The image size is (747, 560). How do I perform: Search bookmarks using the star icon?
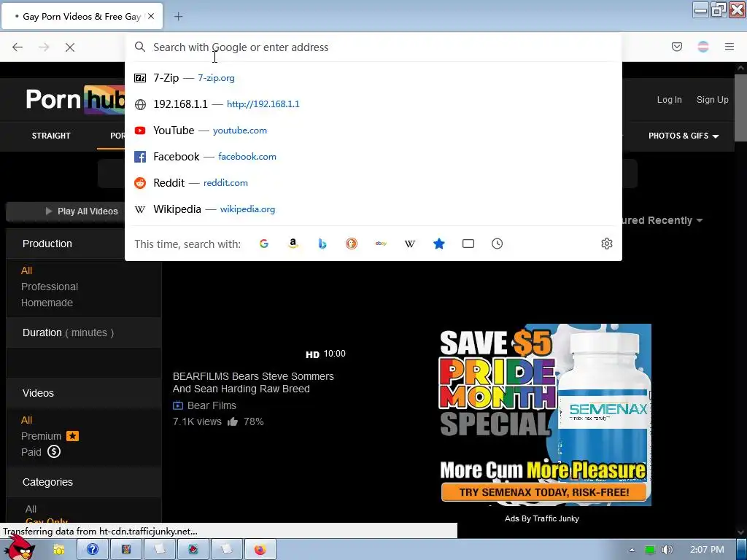438,244
